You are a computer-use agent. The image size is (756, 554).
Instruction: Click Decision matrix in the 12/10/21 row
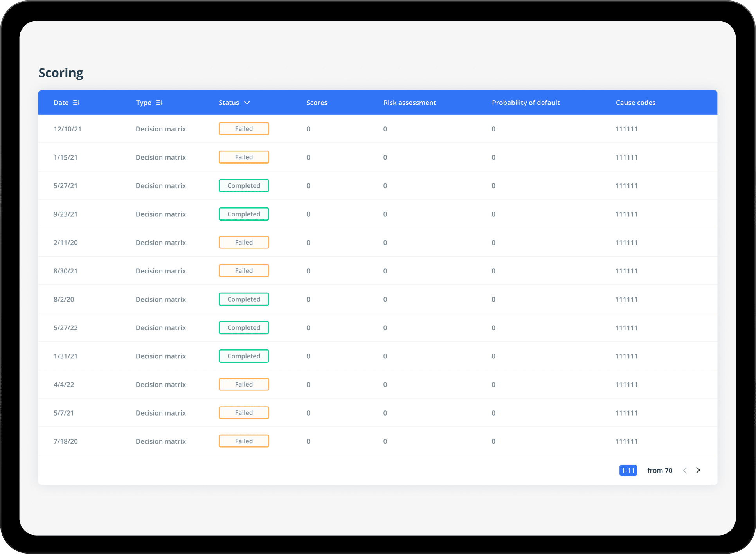[x=161, y=129]
